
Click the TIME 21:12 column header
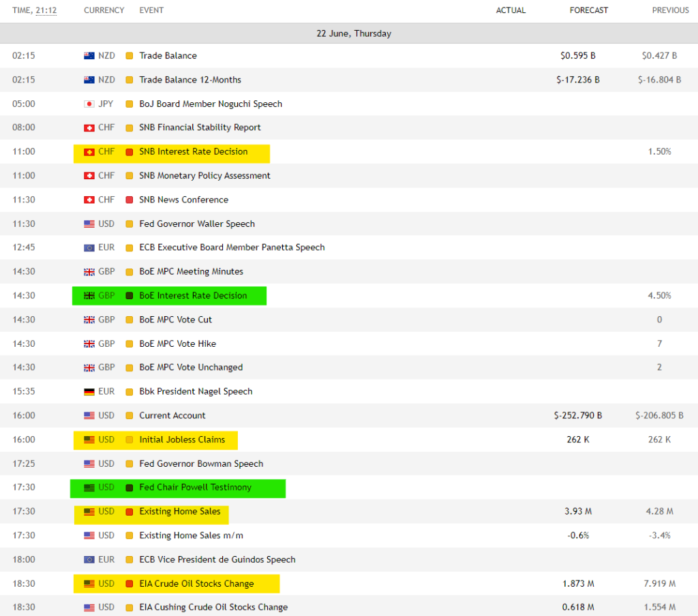pos(34,10)
